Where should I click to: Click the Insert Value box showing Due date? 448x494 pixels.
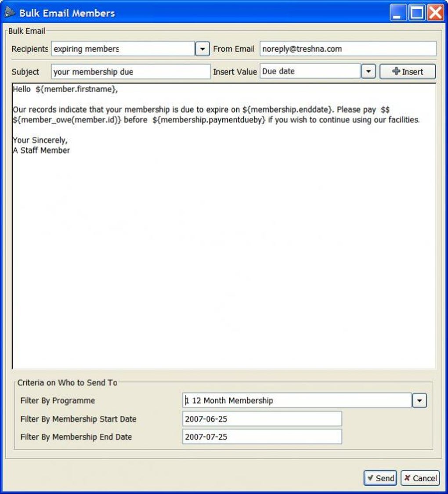[x=310, y=72]
